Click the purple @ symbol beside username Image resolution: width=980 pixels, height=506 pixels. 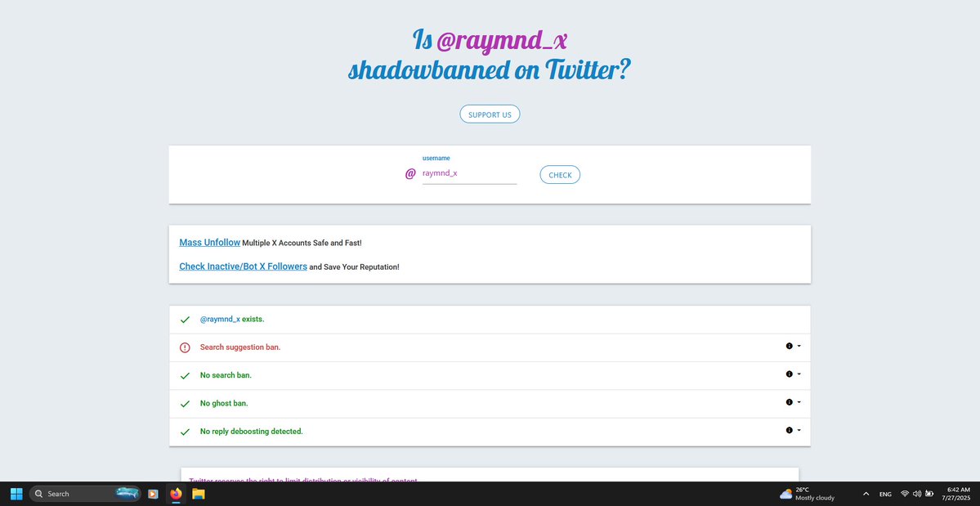click(x=410, y=173)
